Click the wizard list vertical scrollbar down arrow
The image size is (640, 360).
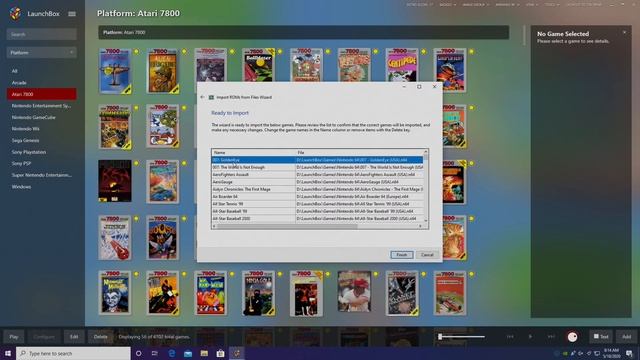click(x=426, y=220)
